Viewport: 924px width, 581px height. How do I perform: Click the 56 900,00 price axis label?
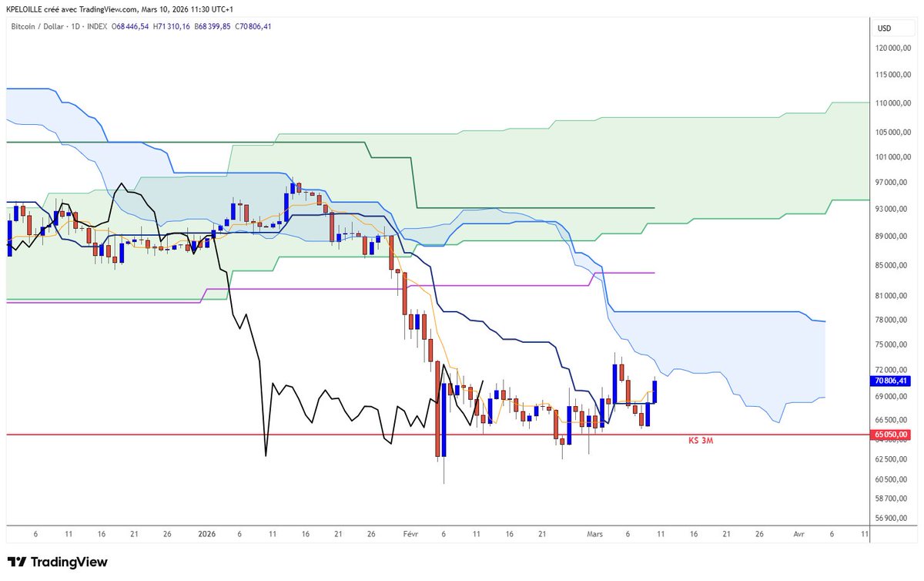(x=892, y=519)
